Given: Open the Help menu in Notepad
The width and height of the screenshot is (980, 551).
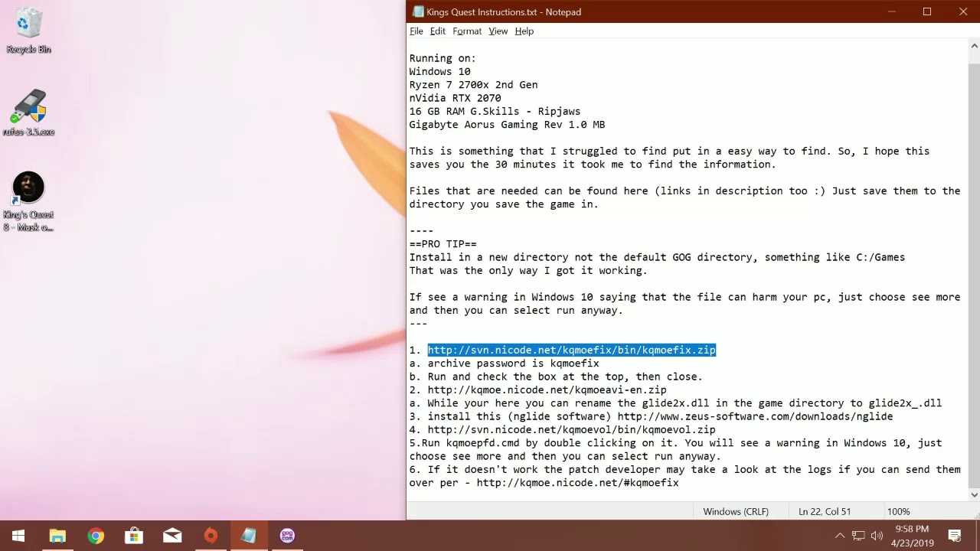Looking at the screenshot, I should click(x=524, y=31).
